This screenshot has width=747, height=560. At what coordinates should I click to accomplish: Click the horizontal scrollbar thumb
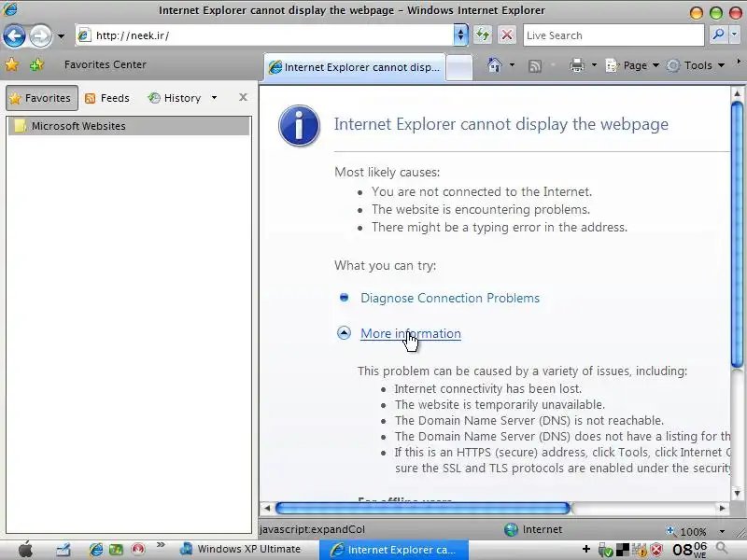423,508
